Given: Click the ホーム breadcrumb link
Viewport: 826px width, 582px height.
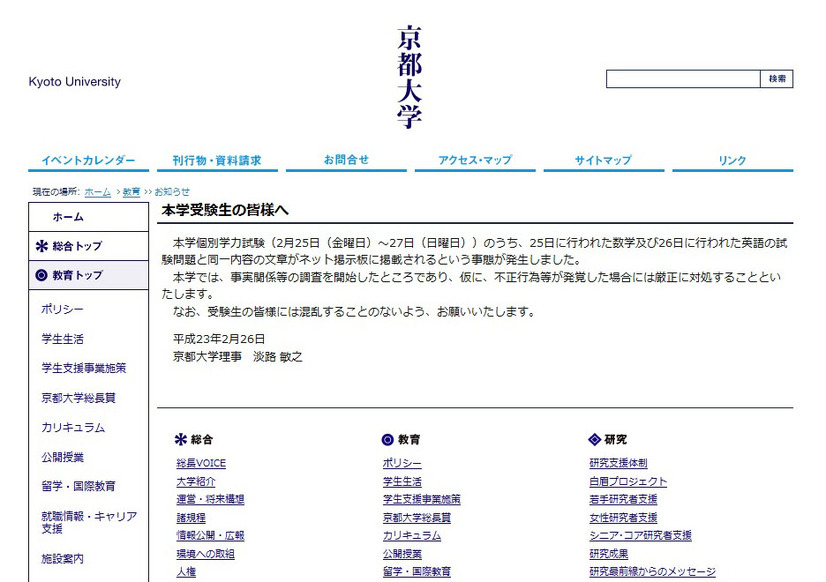Looking at the screenshot, I should pyautogui.click(x=98, y=192).
